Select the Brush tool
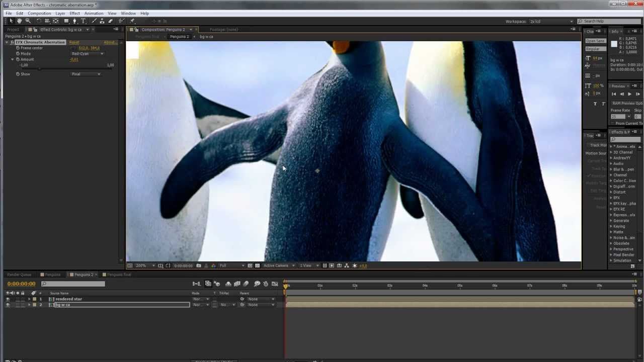Viewport: 644px width, 362px height. pyautogui.click(x=94, y=21)
